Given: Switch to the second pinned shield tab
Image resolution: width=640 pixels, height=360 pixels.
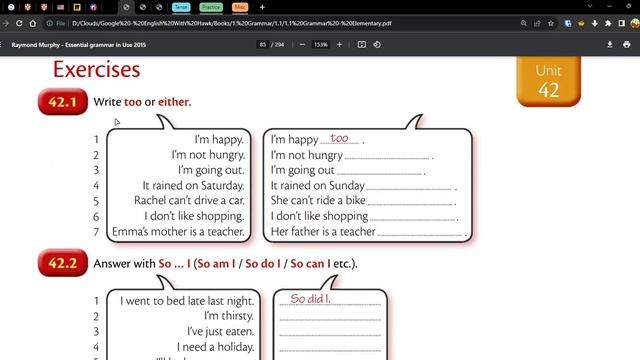Looking at the screenshot, I should coord(28,7).
